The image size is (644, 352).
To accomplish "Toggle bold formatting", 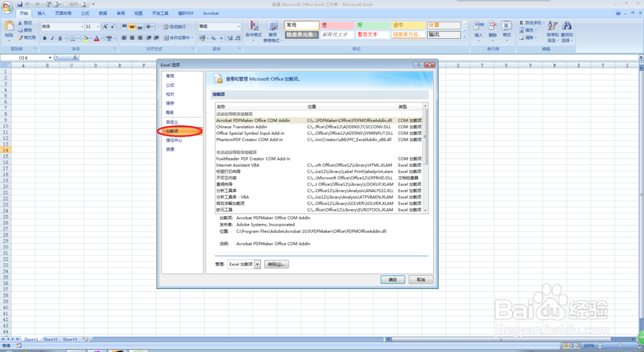I will (45, 38).
